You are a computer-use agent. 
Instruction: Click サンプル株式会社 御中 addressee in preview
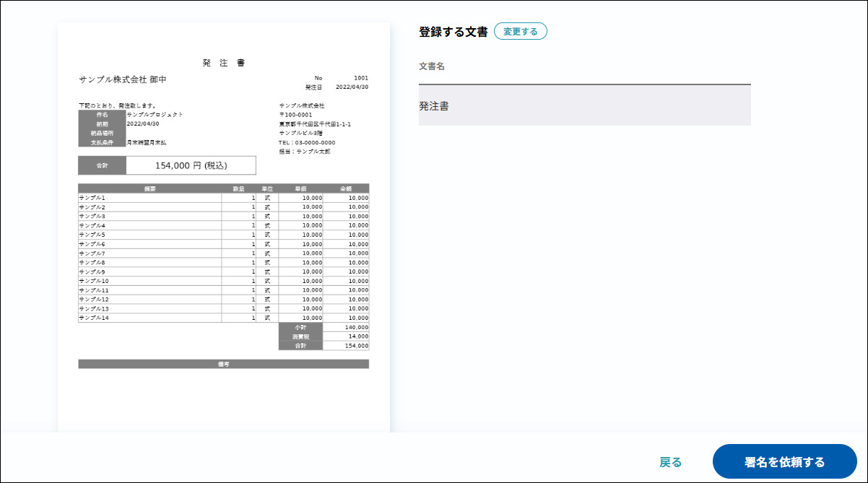click(x=123, y=79)
